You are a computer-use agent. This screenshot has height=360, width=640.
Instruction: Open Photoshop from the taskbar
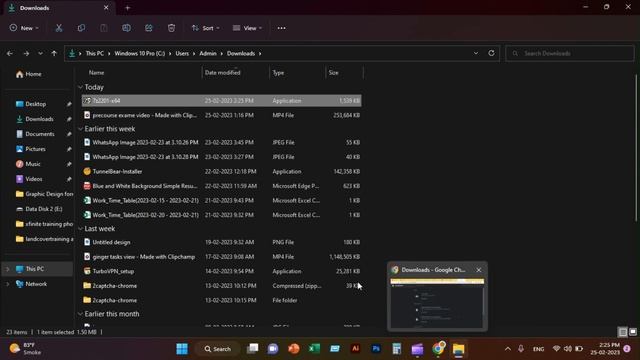click(376, 349)
